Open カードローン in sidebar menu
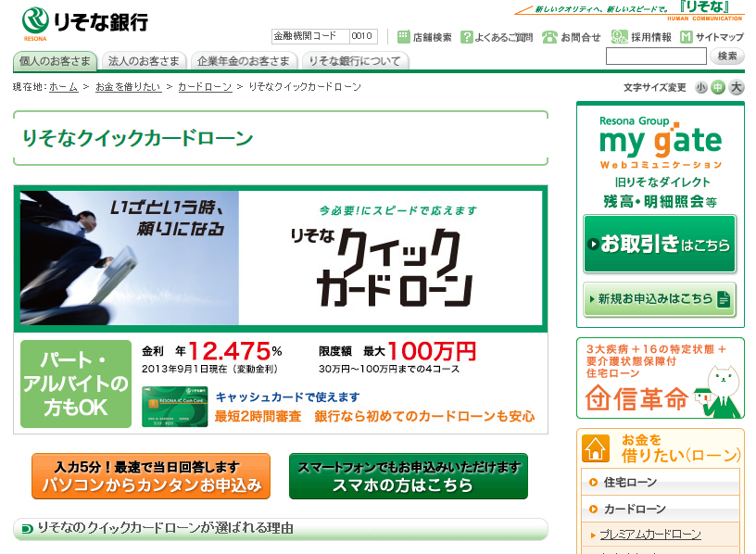This screenshot has height=554, width=756. click(x=660, y=509)
